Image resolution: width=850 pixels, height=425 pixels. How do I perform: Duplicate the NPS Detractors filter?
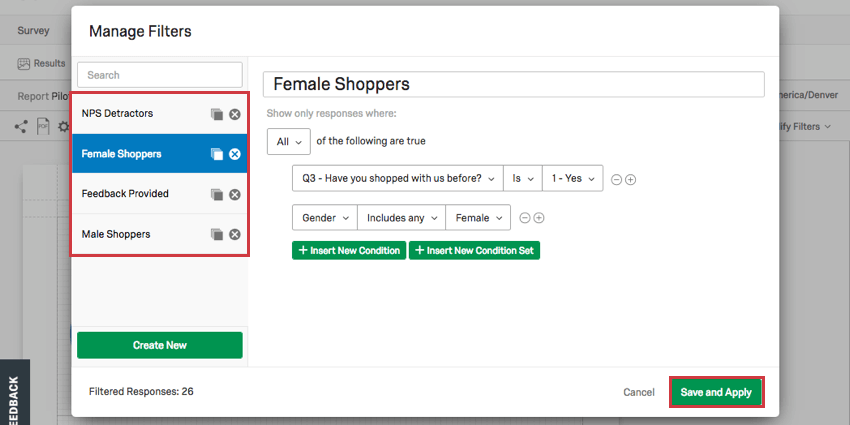pyautogui.click(x=217, y=114)
